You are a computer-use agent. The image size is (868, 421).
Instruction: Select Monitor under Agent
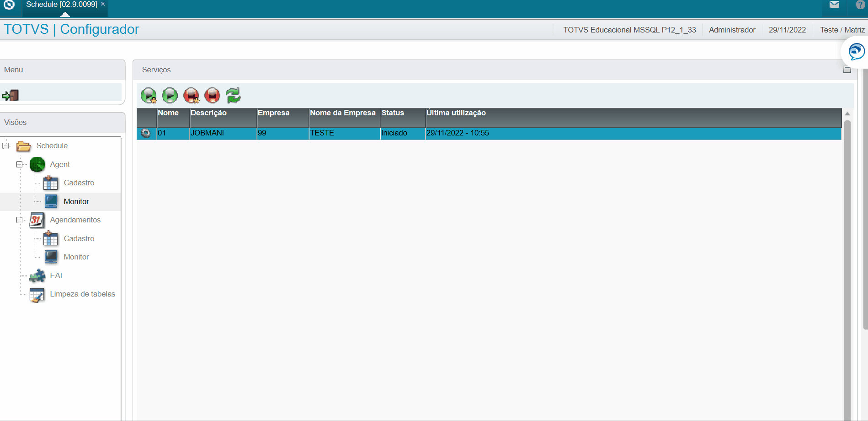coord(76,202)
